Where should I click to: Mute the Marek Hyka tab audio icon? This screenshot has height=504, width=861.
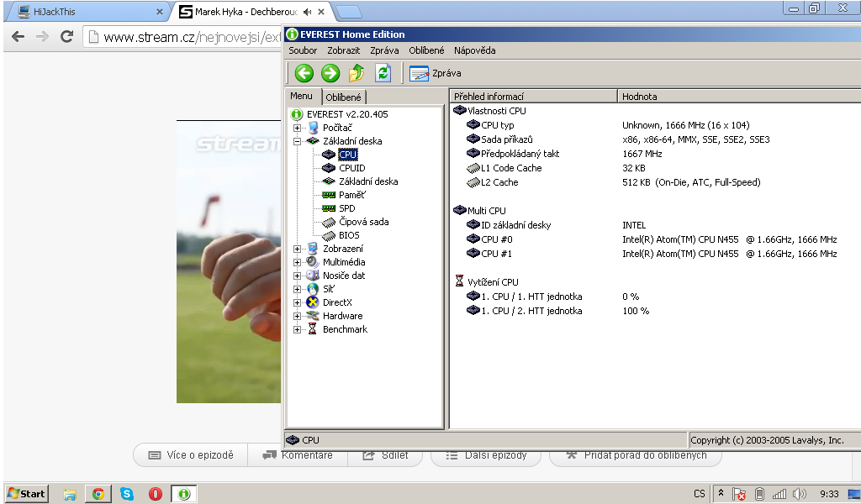tap(307, 12)
